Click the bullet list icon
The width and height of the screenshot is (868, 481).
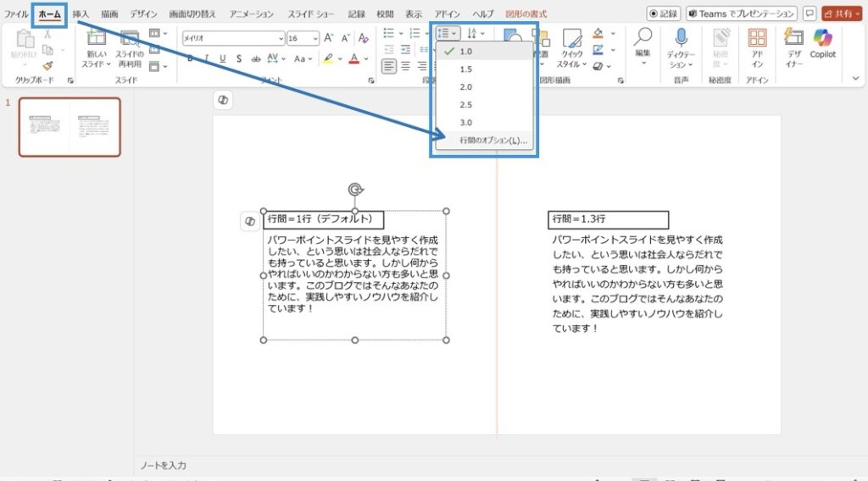pyautogui.click(x=388, y=33)
